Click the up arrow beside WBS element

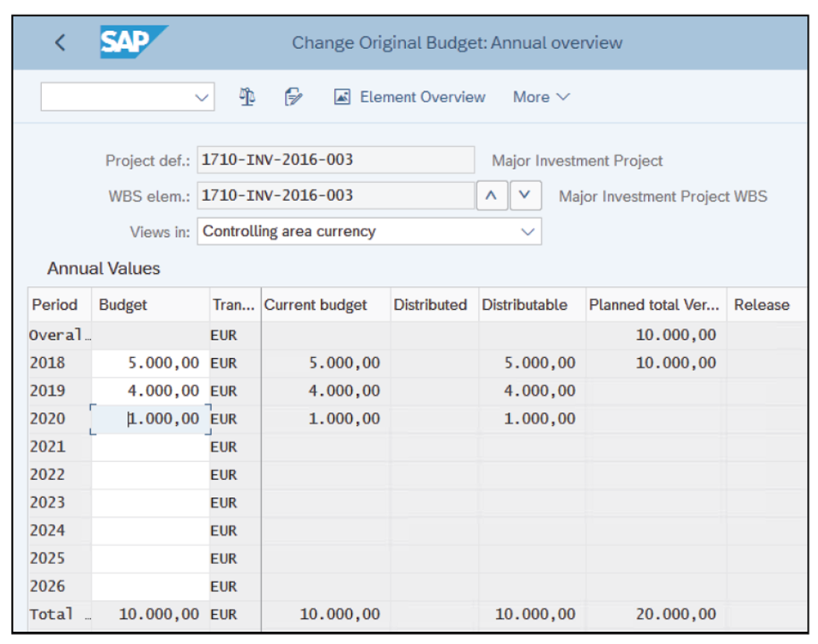(x=491, y=195)
